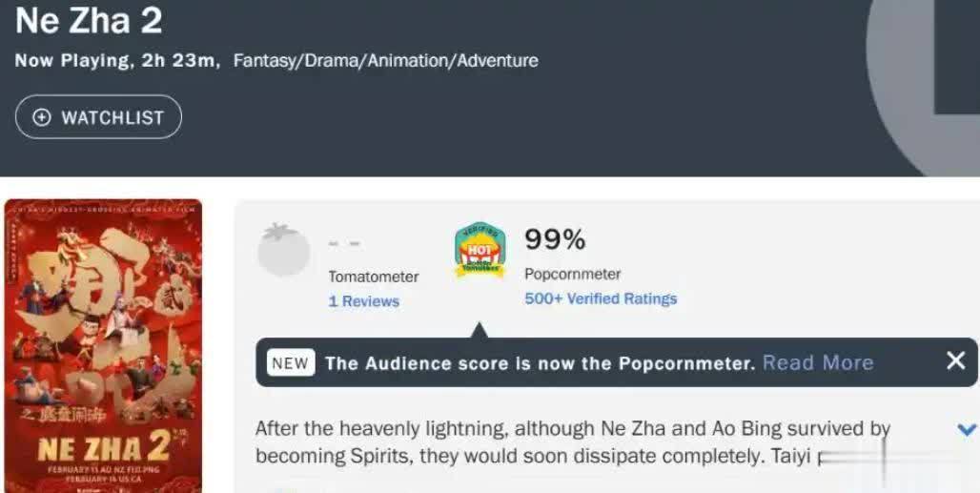Open the 1 Reviews link
980x493 pixels.
[x=364, y=301]
